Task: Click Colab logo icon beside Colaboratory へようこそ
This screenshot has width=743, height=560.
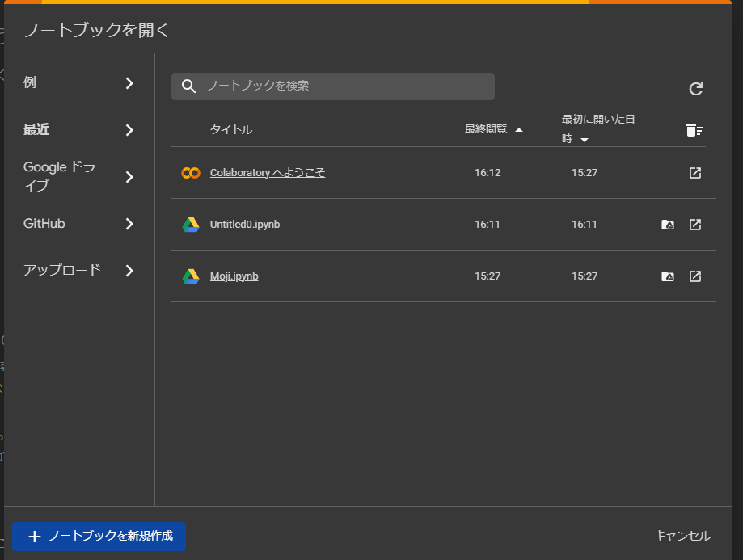Action: [x=191, y=173]
